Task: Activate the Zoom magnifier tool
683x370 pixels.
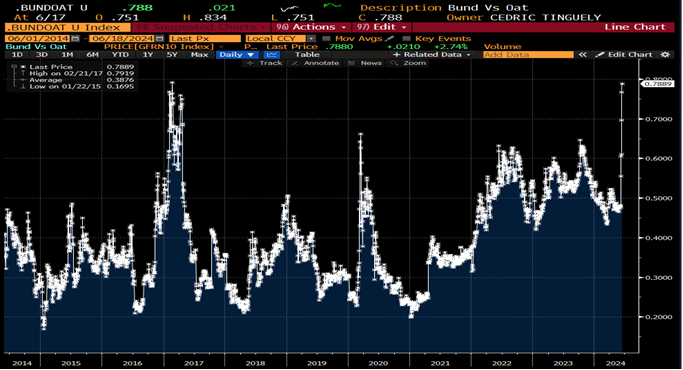Action: coord(409,63)
